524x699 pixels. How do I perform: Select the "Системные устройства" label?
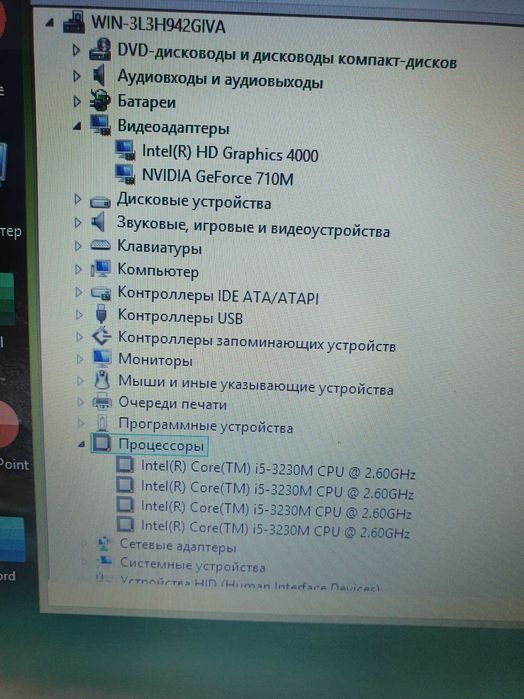(193, 565)
